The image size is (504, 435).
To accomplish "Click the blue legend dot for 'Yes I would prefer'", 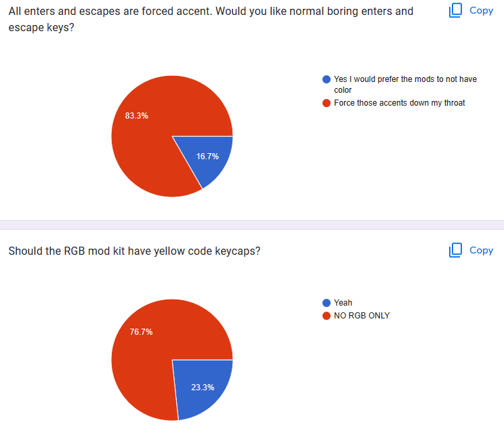I will 327,79.
